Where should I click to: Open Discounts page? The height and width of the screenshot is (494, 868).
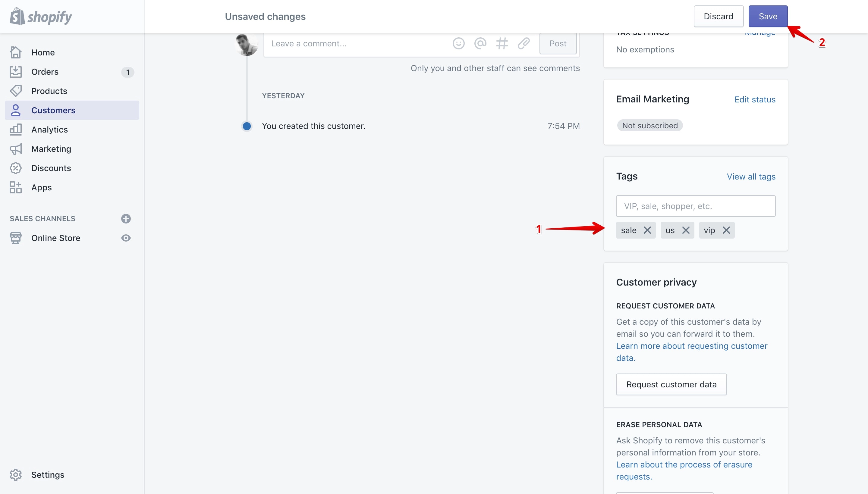pyautogui.click(x=51, y=168)
